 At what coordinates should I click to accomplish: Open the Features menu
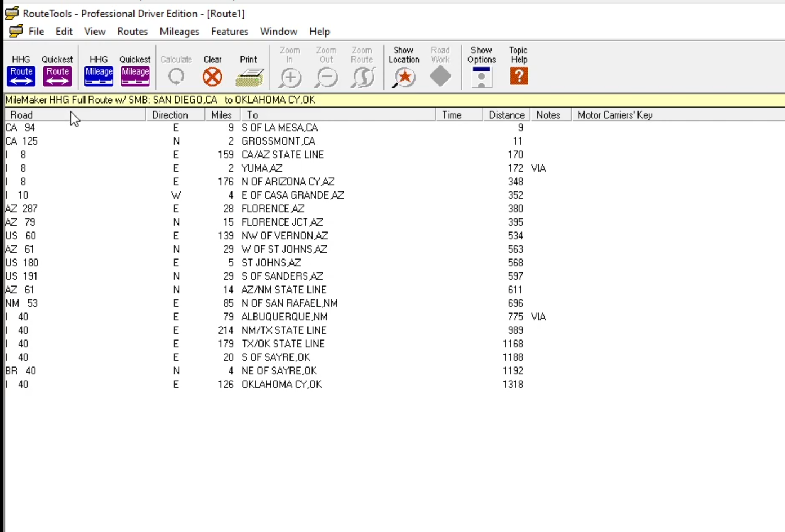coord(230,32)
